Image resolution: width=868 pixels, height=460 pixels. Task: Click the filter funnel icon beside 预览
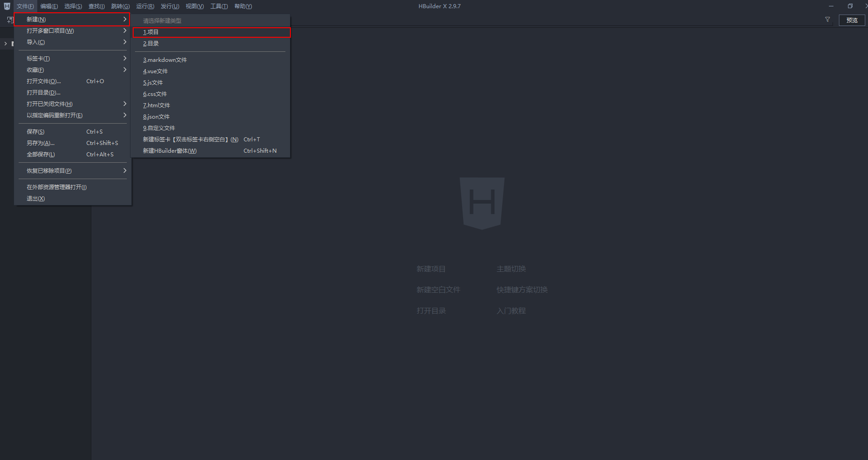[x=828, y=20]
